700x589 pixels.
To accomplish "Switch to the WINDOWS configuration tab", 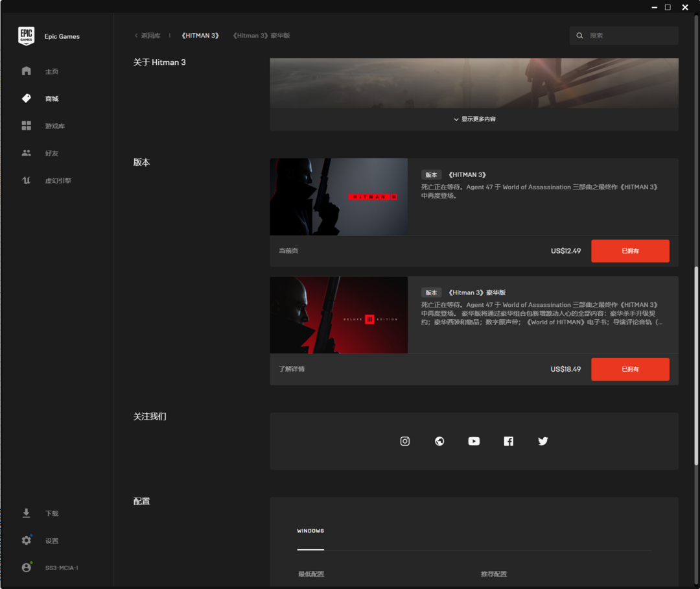I will click(310, 531).
